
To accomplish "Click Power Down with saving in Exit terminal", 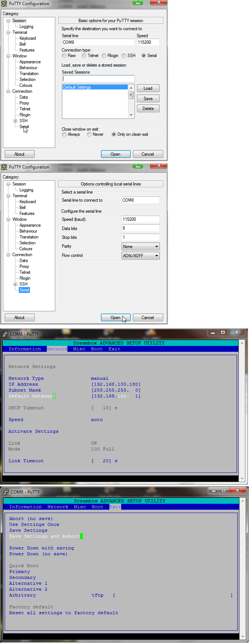I will pyautogui.click(x=42, y=548).
